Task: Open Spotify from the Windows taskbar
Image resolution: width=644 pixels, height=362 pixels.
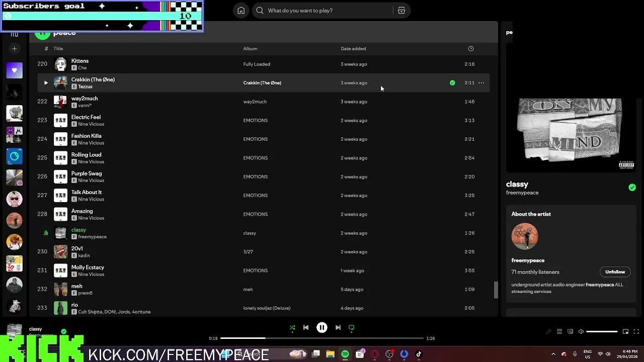Action: coord(345,354)
